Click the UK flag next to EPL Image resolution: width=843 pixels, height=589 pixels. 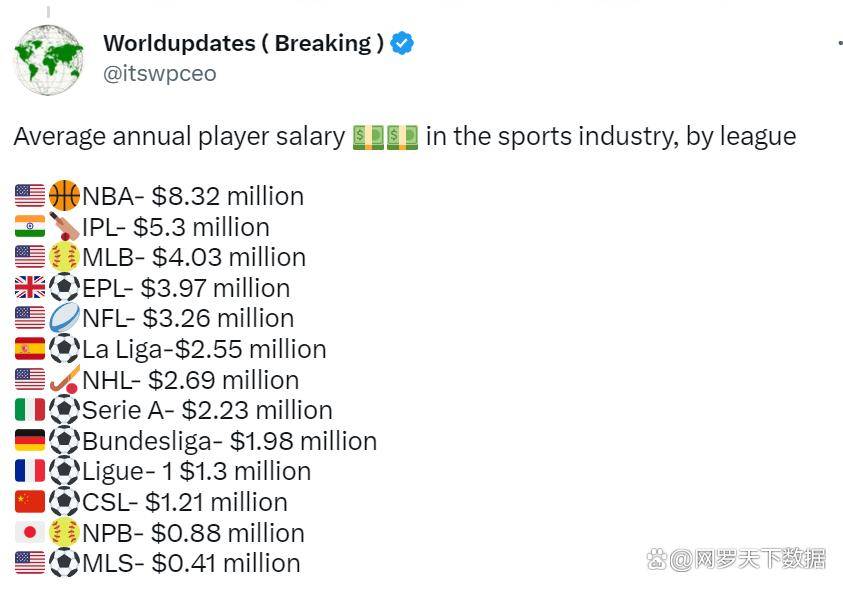[x=30, y=287]
